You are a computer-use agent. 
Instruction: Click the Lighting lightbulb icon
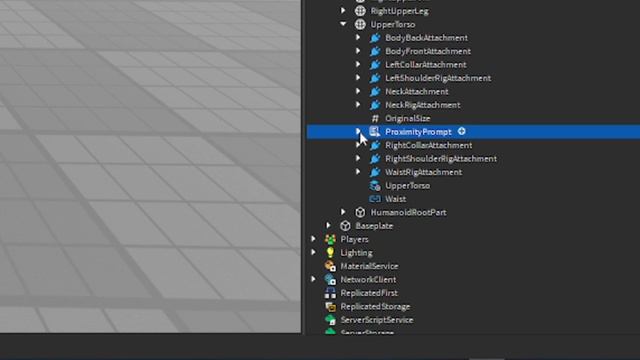pos(330,253)
